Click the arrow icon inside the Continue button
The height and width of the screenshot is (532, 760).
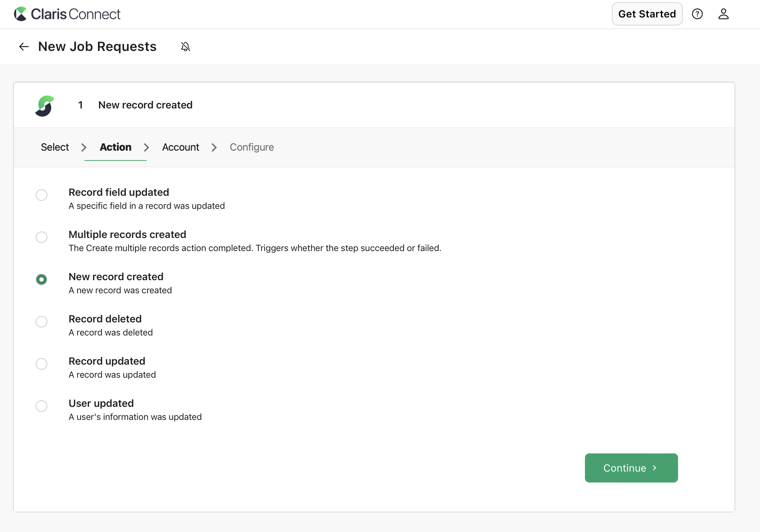coord(655,468)
